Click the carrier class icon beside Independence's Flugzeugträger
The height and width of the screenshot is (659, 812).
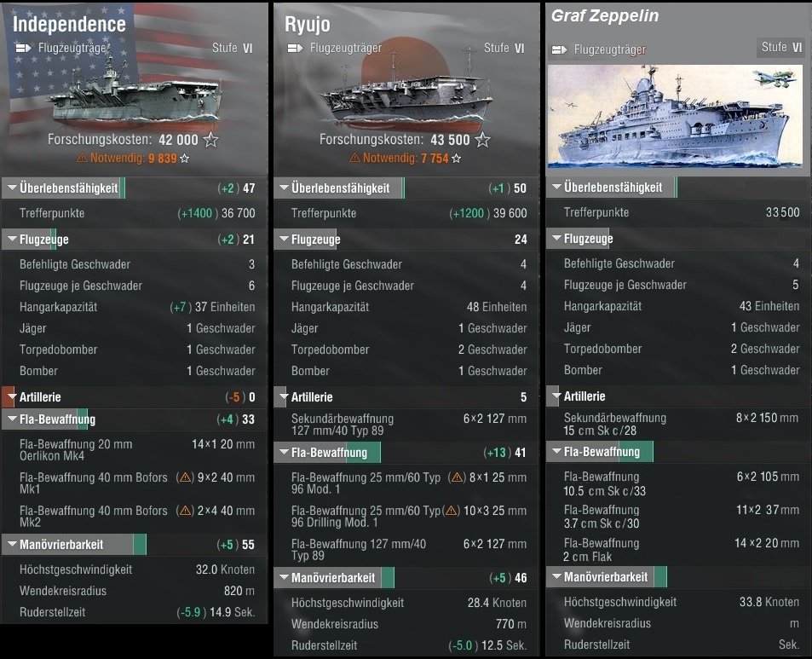[24, 49]
